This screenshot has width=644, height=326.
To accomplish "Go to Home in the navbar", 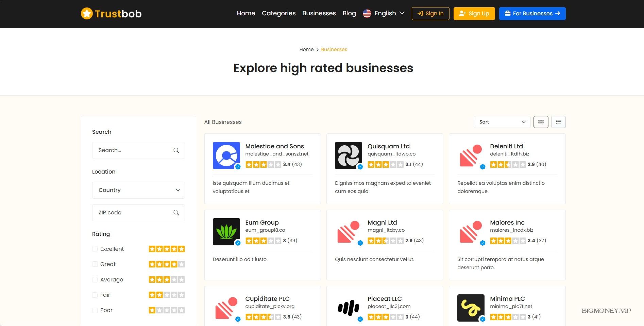I will point(246,13).
